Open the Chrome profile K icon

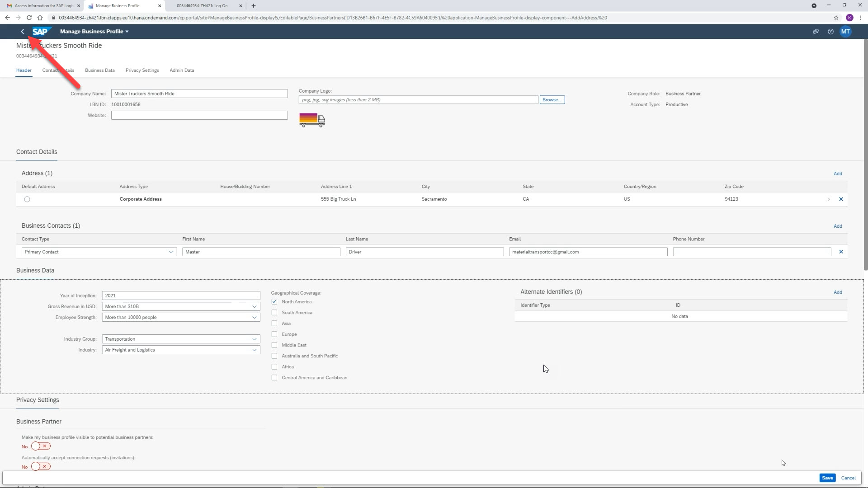coord(849,18)
